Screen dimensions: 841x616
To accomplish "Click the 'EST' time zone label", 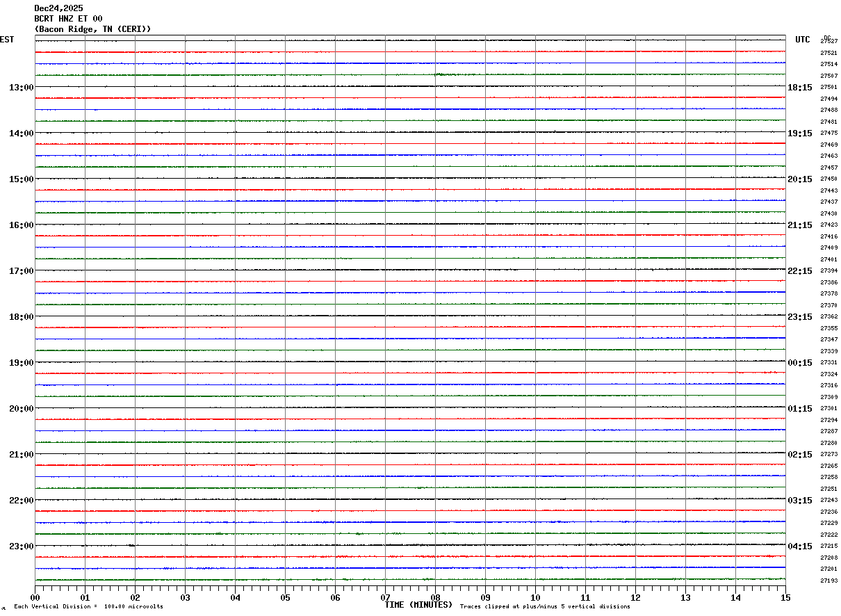I will coord(7,40).
